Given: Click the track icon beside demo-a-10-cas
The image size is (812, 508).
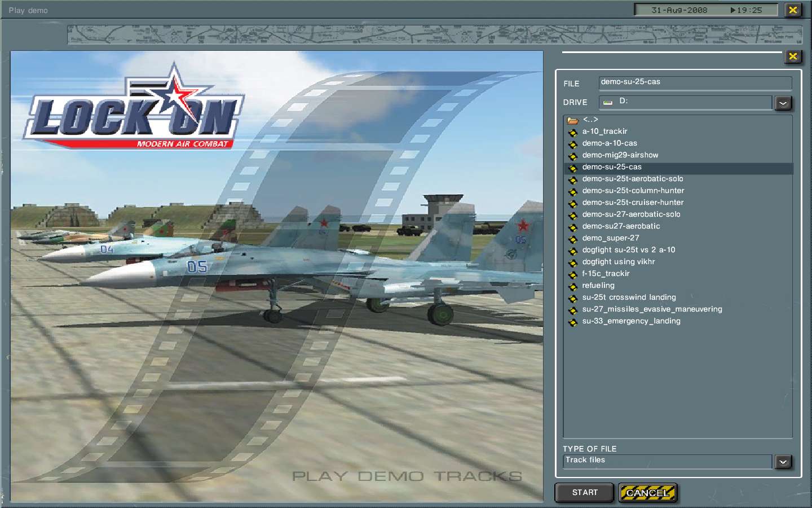Looking at the screenshot, I should coord(573,144).
